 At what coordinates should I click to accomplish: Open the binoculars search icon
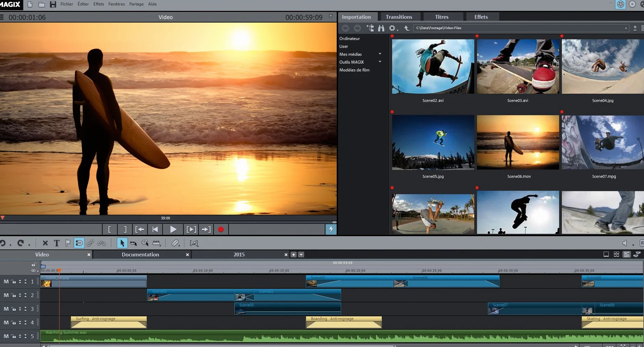point(381,28)
